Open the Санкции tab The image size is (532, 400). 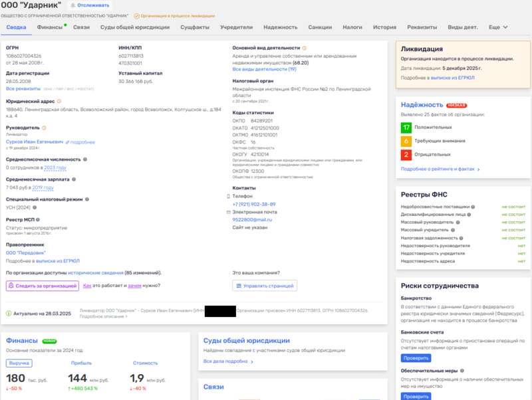(320, 27)
